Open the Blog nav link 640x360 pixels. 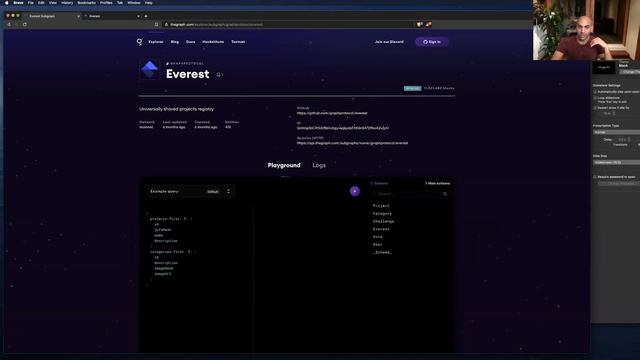175,42
